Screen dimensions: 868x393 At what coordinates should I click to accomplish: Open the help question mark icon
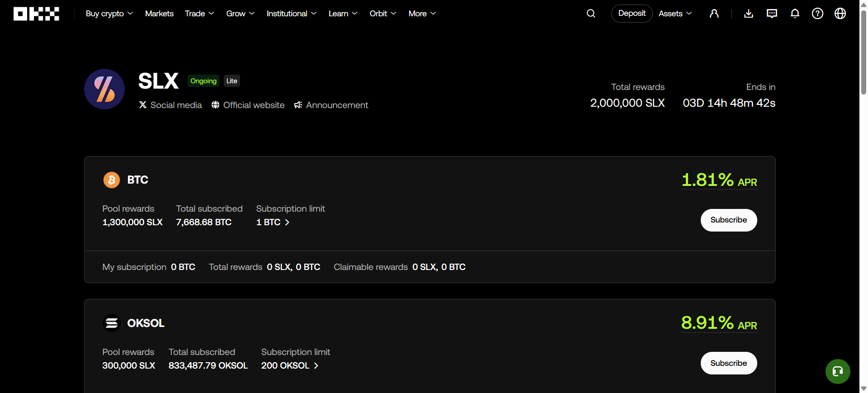[x=817, y=14]
